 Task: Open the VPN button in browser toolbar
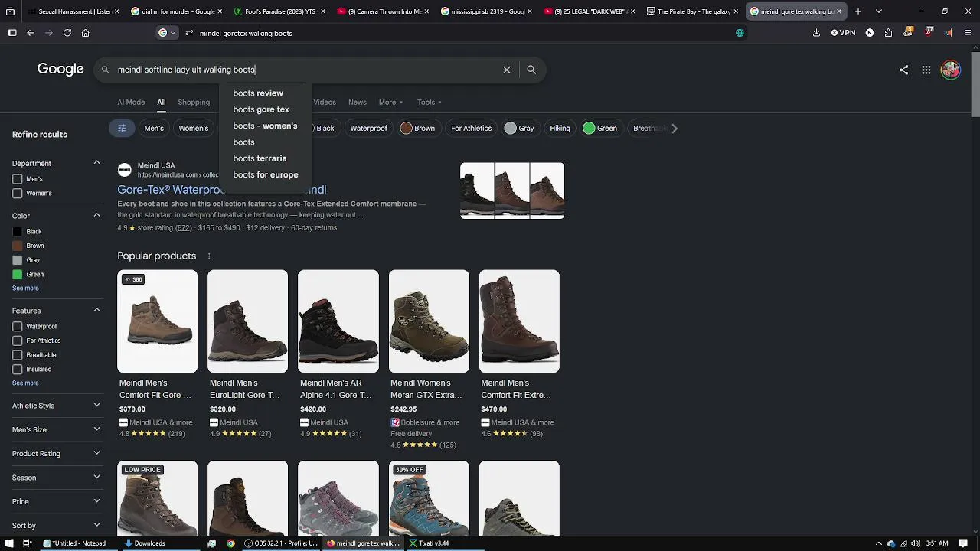[x=843, y=33]
